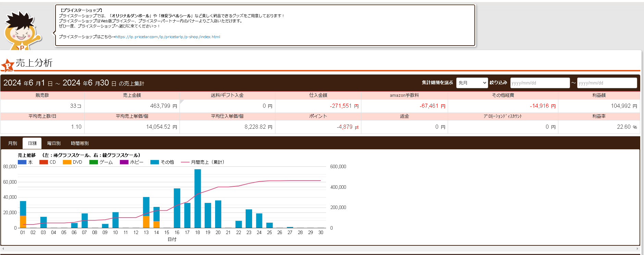The width and height of the screenshot is (644, 255).
Task: Toggle the ホビー purple legend swatch
Action: click(x=124, y=162)
